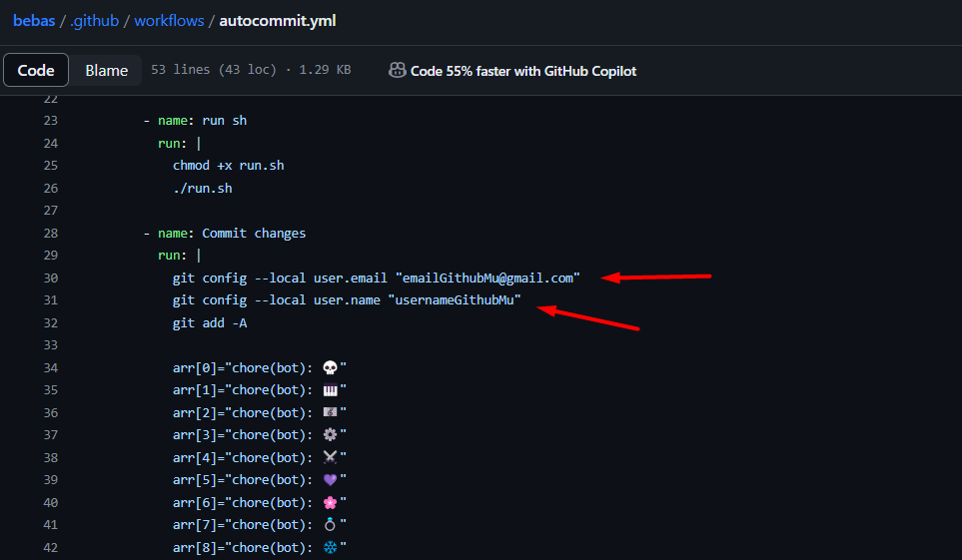Image resolution: width=962 pixels, height=560 pixels.
Task: Click the piano keys emoji in arr[1]
Action: pos(331,390)
